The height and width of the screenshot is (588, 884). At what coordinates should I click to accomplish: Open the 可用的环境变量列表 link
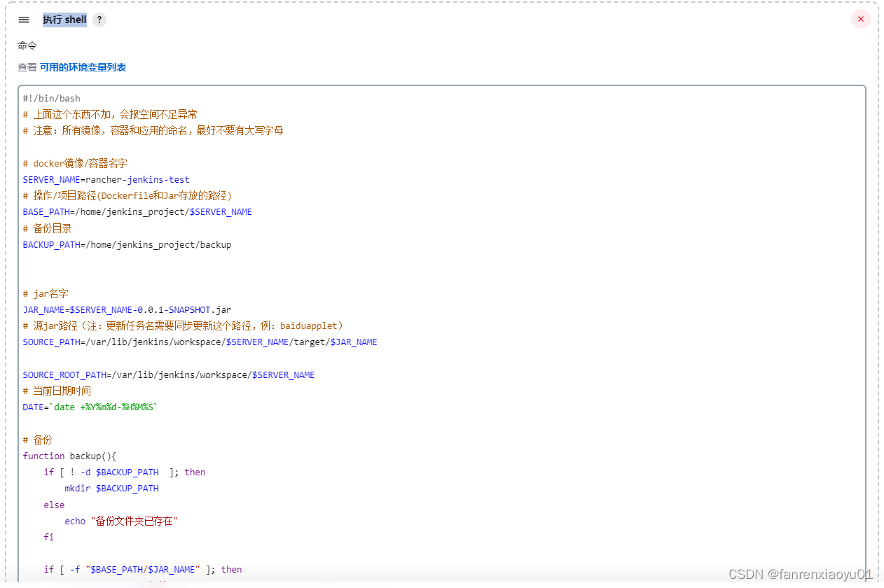[83, 67]
